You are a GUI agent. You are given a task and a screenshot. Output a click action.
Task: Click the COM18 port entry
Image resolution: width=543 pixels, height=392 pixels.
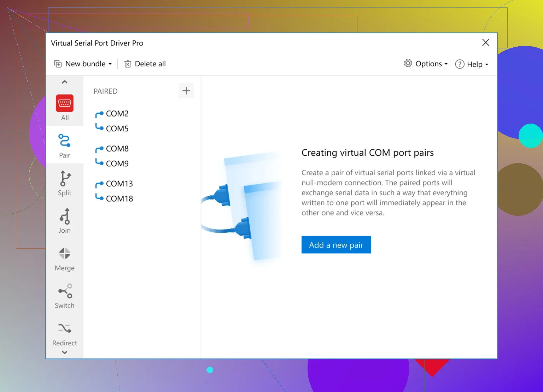[119, 199]
